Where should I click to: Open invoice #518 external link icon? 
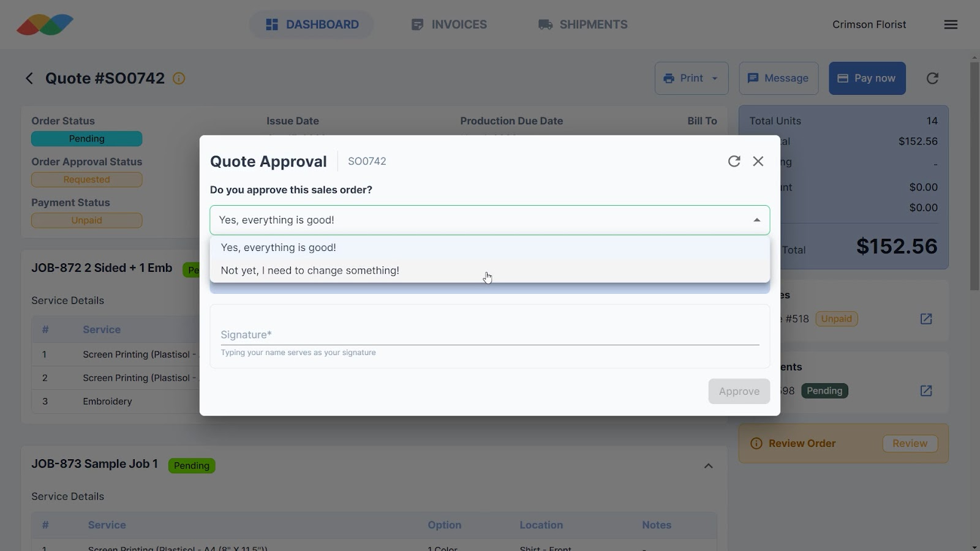coord(926,319)
